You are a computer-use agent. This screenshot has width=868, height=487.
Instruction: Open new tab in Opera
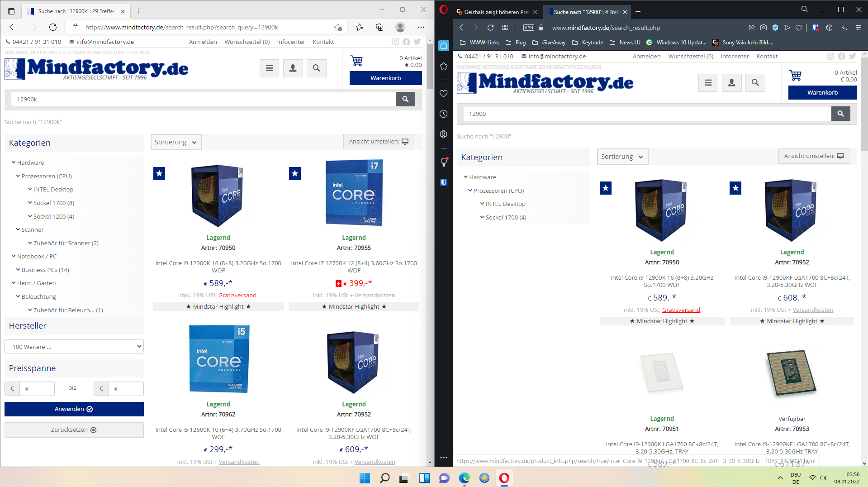tap(638, 12)
